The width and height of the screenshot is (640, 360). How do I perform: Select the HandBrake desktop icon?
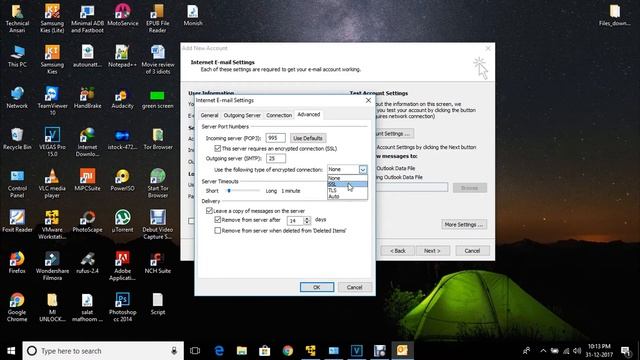[87, 98]
